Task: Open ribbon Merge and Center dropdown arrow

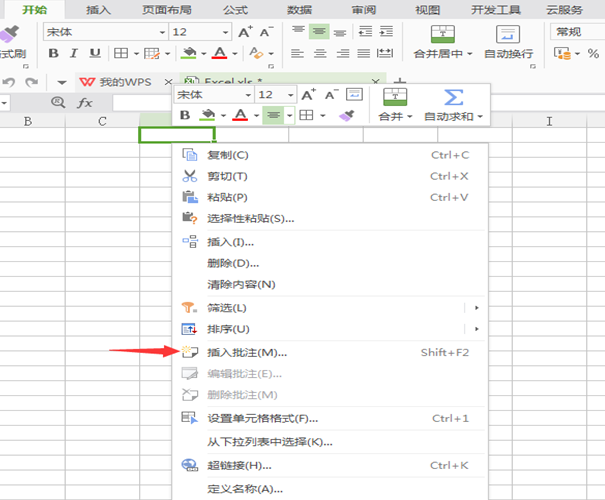Action: [x=470, y=54]
